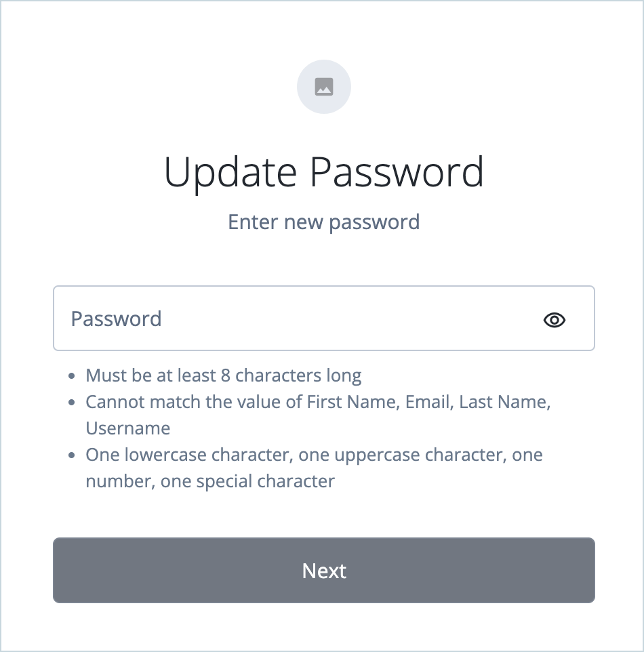Image resolution: width=644 pixels, height=652 pixels.
Task: Click the rounded gray Next bar
Action: tap(324, 570)
